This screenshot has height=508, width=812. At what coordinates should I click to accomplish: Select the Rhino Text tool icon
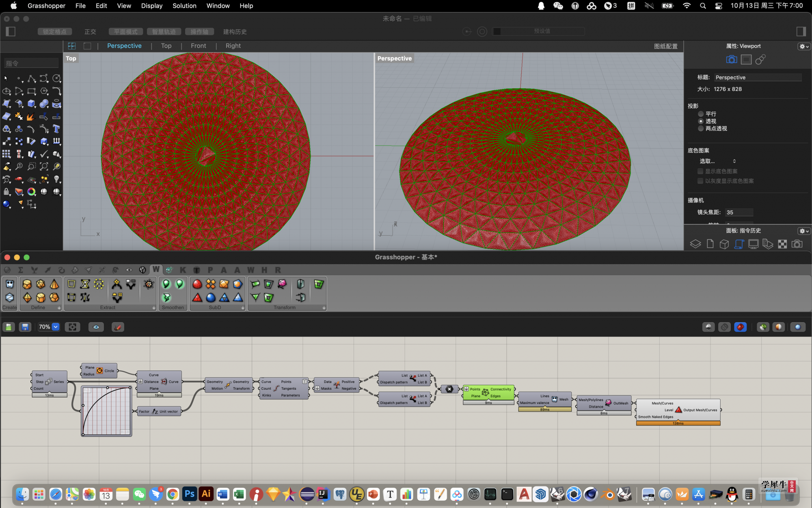(x=56, y=129)
